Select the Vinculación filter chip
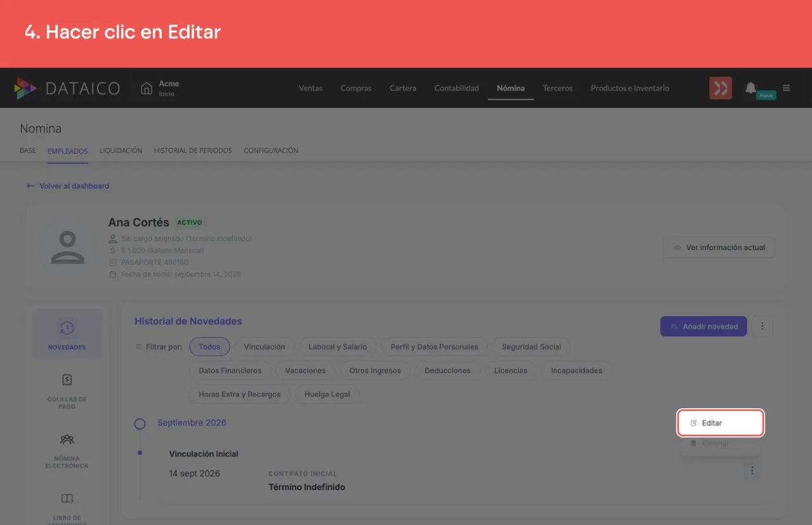812x525 pixels. coord(265,347)
